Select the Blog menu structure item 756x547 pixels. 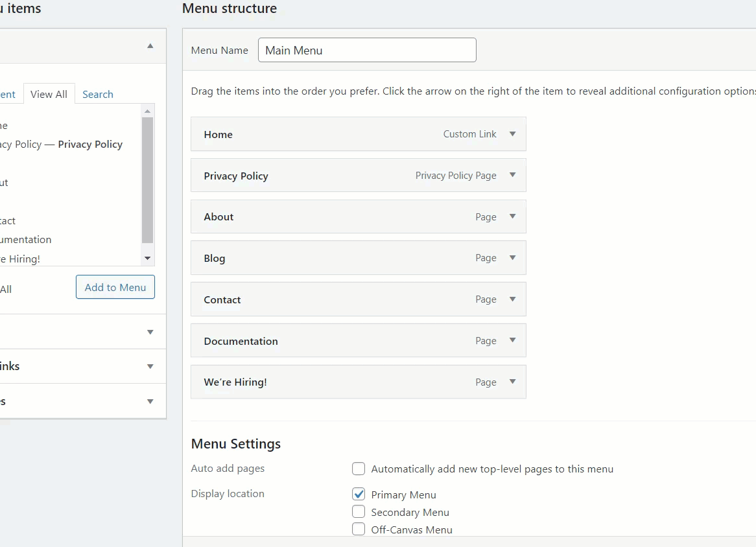pyautogui.click(x=359, y=258)
